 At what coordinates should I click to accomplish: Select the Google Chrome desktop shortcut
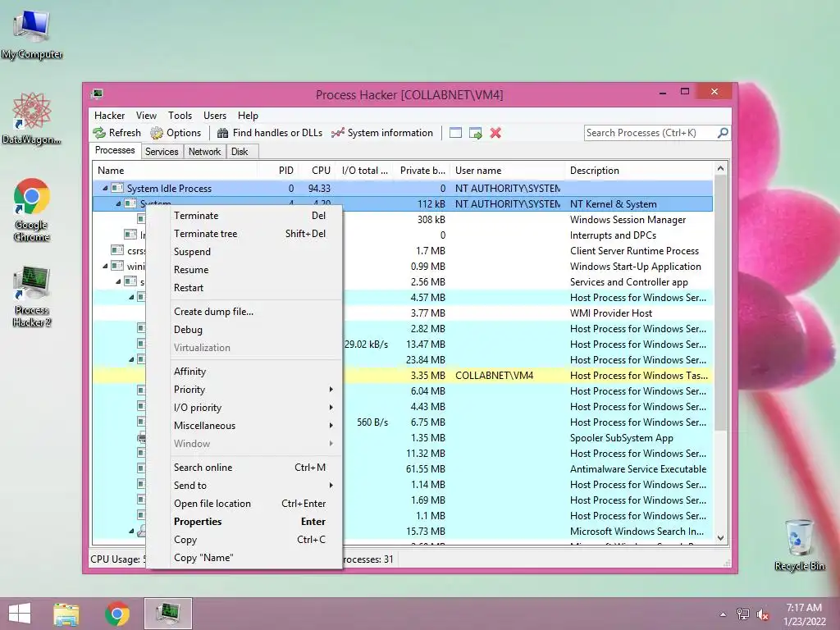pyautogui.click(x=32, y=210)
